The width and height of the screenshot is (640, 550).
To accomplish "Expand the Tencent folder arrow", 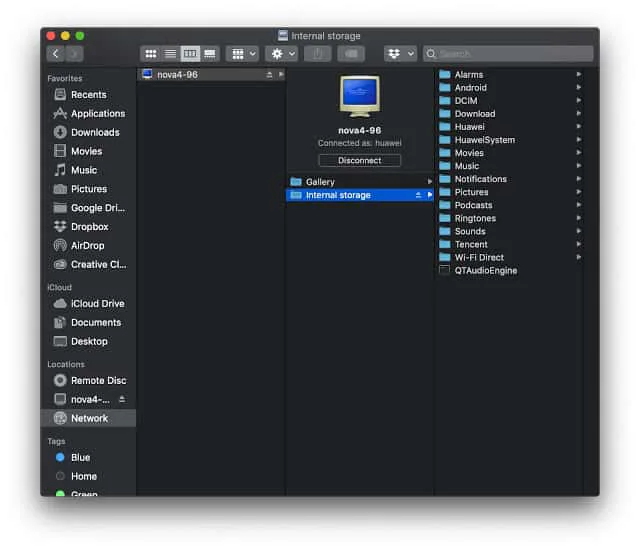I will pyautogui.click(x=578, y=244).
